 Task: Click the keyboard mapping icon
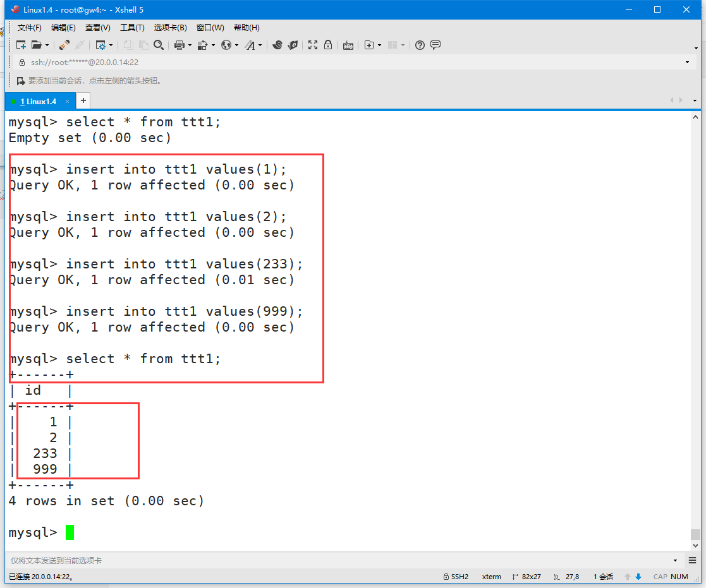coord(348,45)
